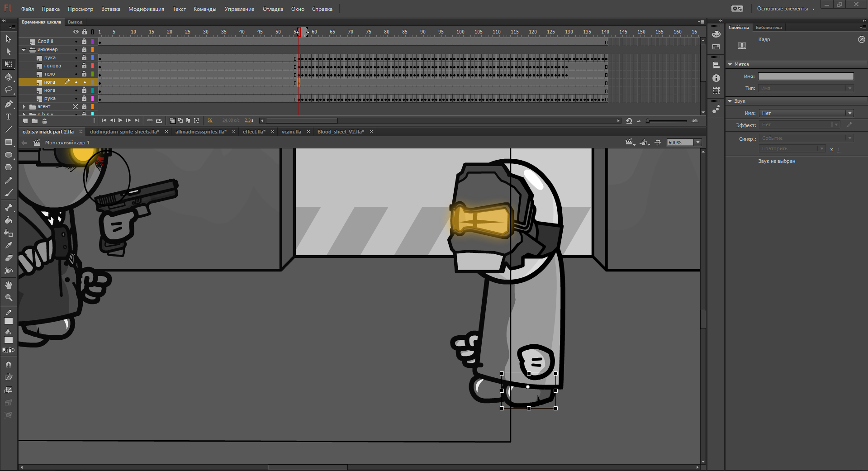Click the fill color swatch
This screenshot has width=868, height=471.
coord(9,340)
